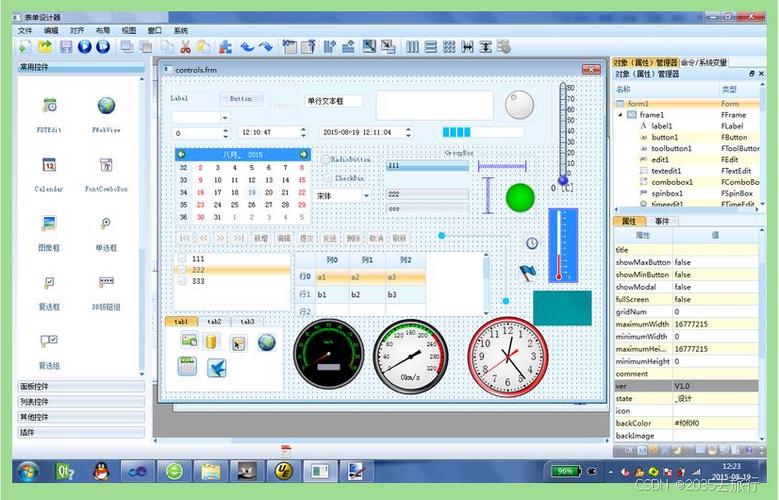Image resolution: width=779 pixels, height=500 pixels.
Task: Check the box beside list item 333
Action: [x=181, y=281]
